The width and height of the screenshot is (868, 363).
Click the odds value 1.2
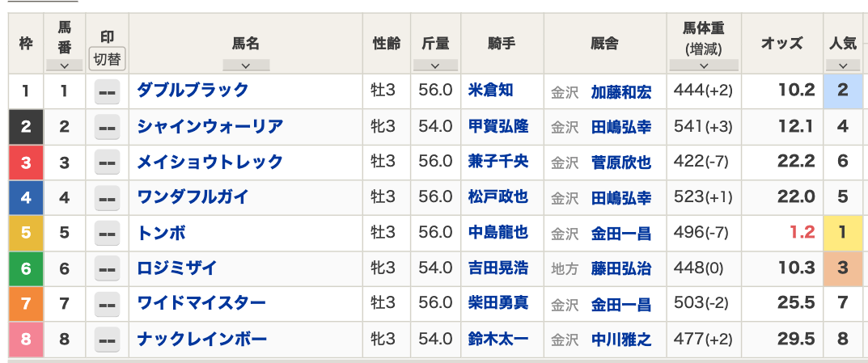click(x=802, y=233)
